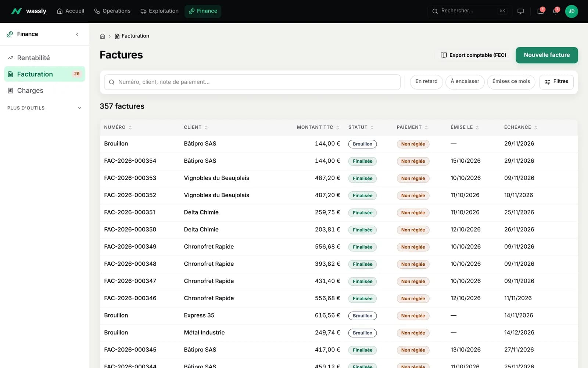Open the Opérations menu
This screenshot has height=368, width=588.
pyautogui.click(x=112, y=11)
